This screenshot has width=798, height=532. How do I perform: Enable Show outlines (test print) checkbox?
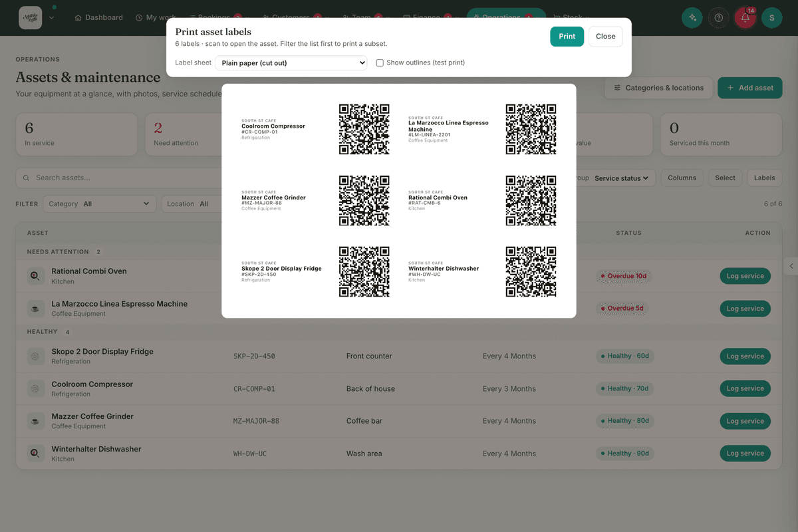(380, 63)
